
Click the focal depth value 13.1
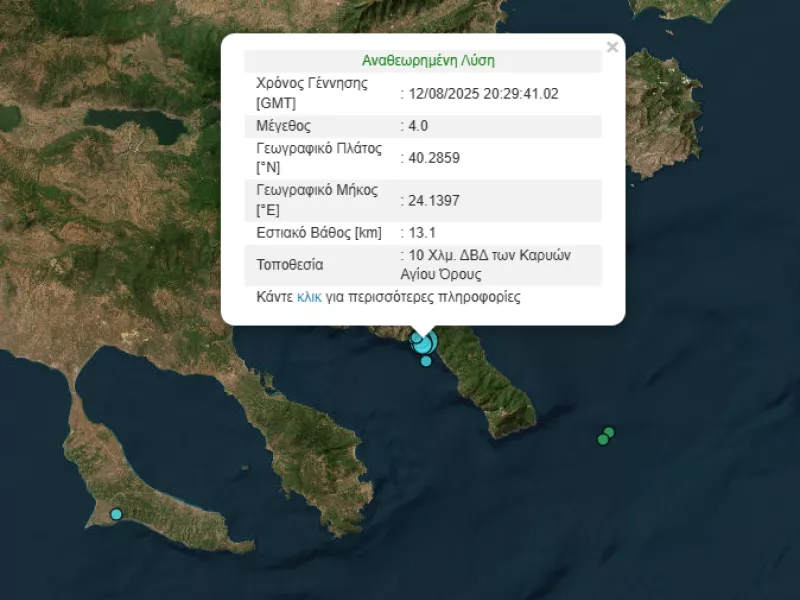point(422,233)
